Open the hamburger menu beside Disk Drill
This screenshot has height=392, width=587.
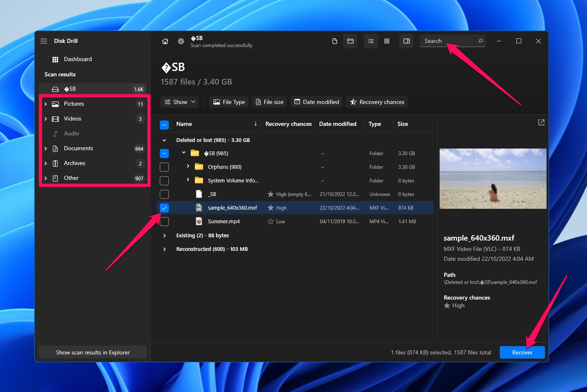coord(44,41)
